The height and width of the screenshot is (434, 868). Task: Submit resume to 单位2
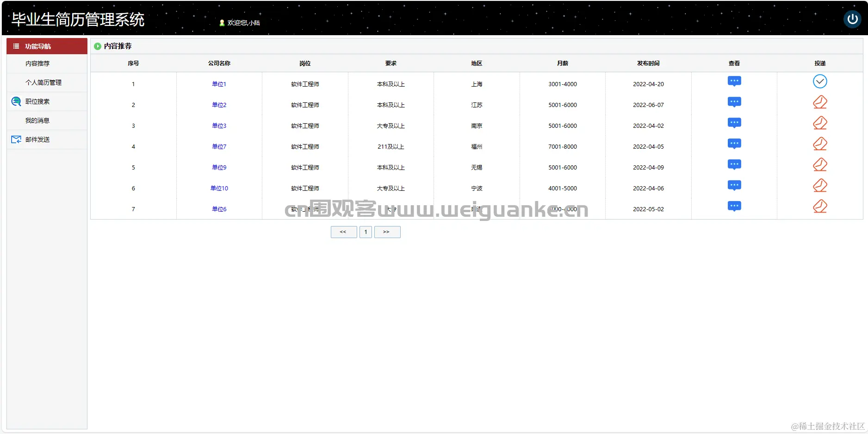click(820, 102)
